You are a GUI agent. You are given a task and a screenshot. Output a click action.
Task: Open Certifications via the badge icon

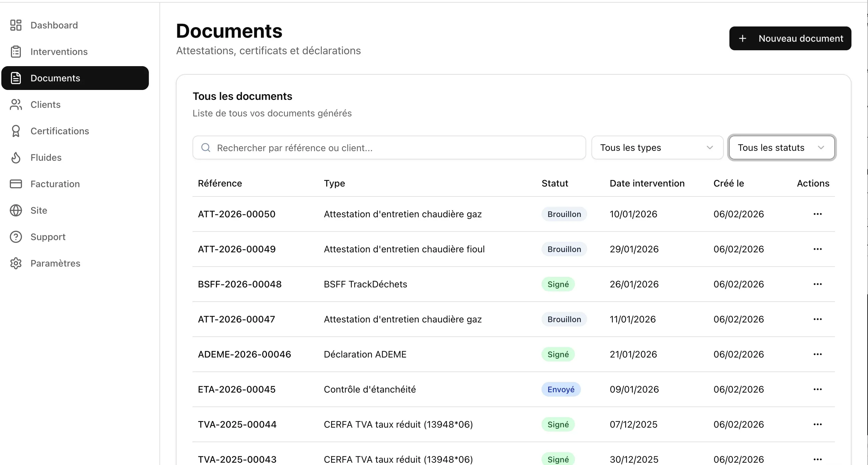click(15, 131)
